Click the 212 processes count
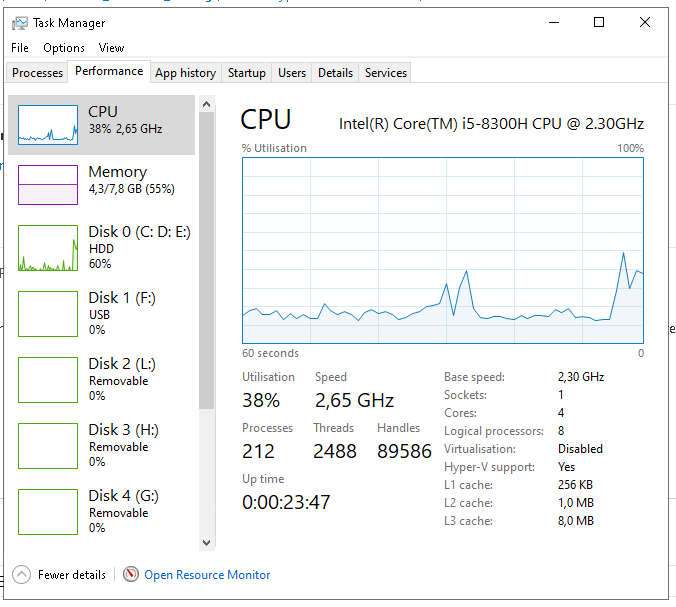Image resolution: width=676 pixels, height=607 pixels. pyautogui.click(x=258, y=451)
